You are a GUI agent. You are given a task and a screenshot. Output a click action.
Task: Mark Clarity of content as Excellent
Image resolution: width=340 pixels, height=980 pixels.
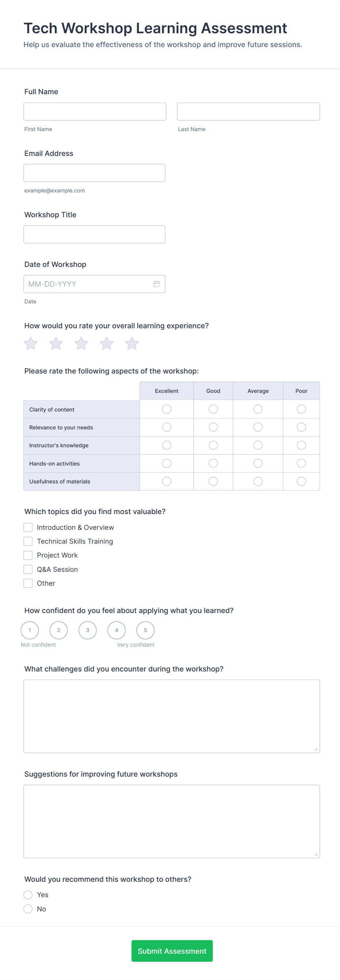click(167, 409)
